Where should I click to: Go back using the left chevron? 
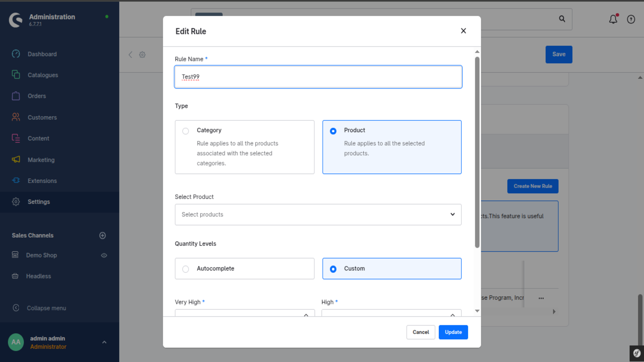click(130, 55)
